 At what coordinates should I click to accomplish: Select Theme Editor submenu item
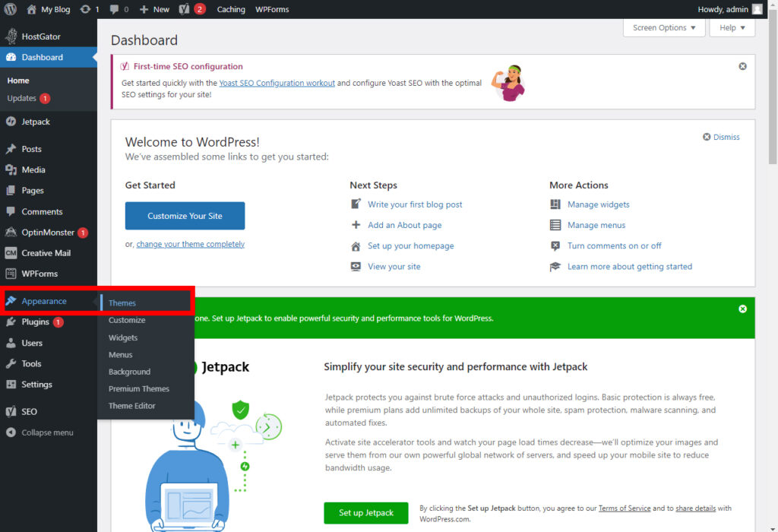coord(132,406)
